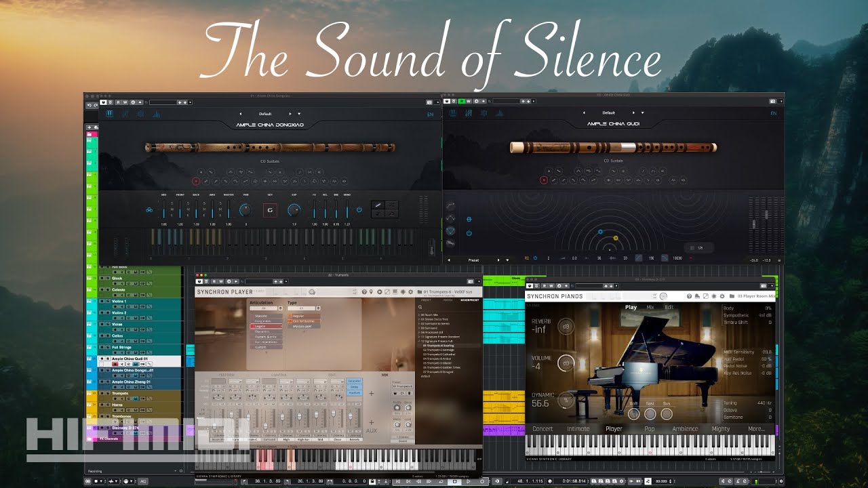This screenshot has width=868, height=488.
Task: Click the right arrow of the bottom Qudi Preset selector
Action: 499,260
